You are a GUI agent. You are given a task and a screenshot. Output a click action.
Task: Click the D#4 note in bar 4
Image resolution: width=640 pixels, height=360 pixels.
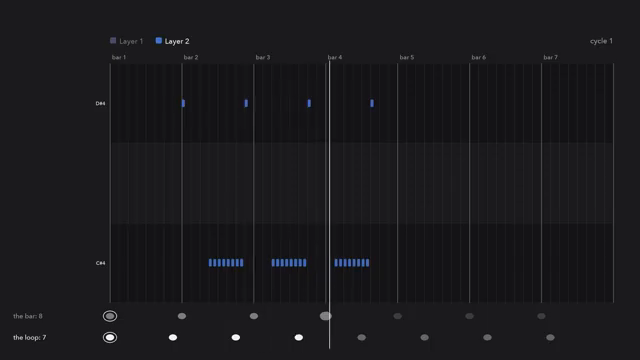[x=372, y=103]
